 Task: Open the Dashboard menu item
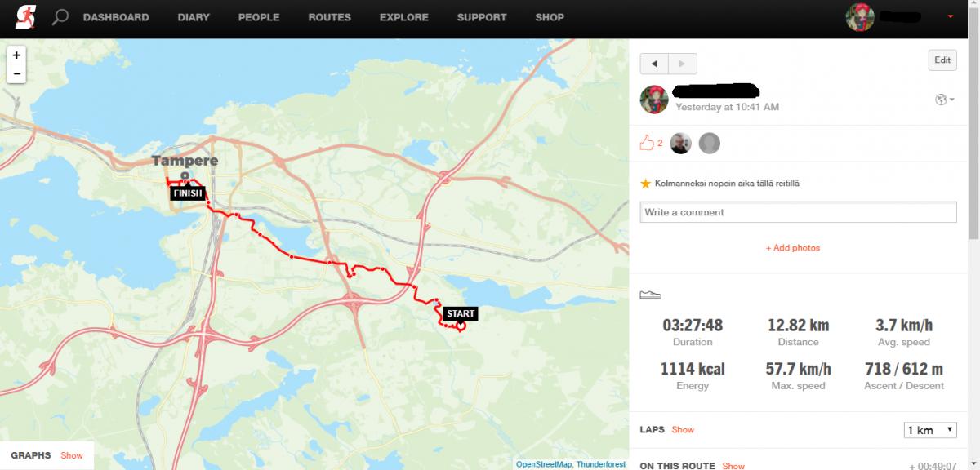116,17
